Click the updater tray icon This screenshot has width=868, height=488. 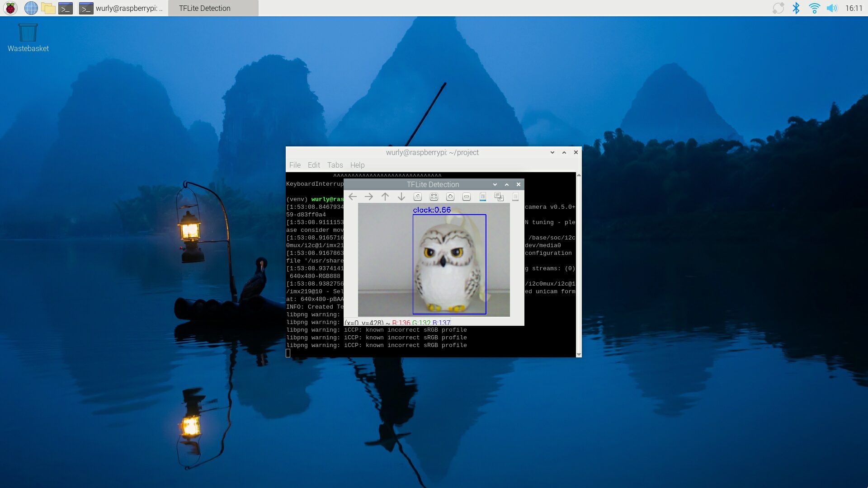pos(778,8)
